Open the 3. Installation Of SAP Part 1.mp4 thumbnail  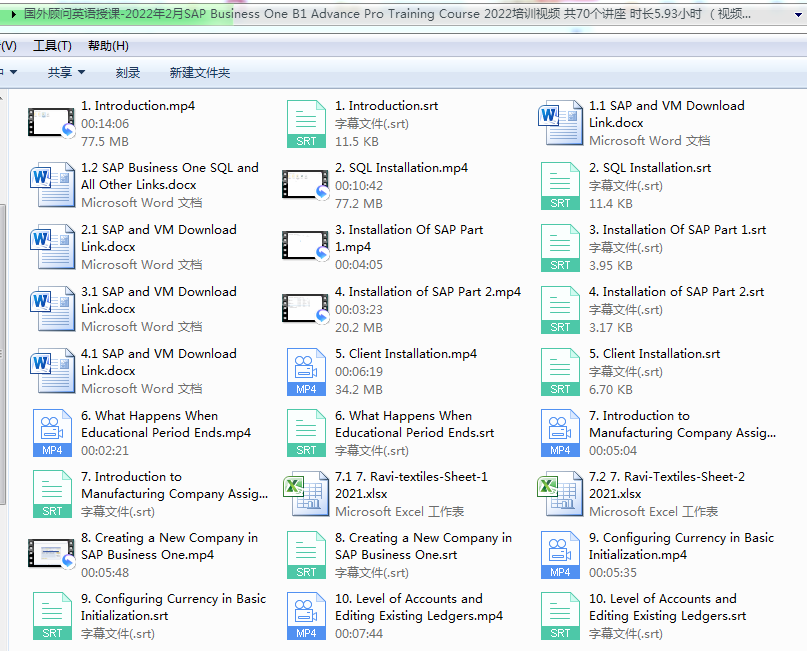tap(306, 246)
